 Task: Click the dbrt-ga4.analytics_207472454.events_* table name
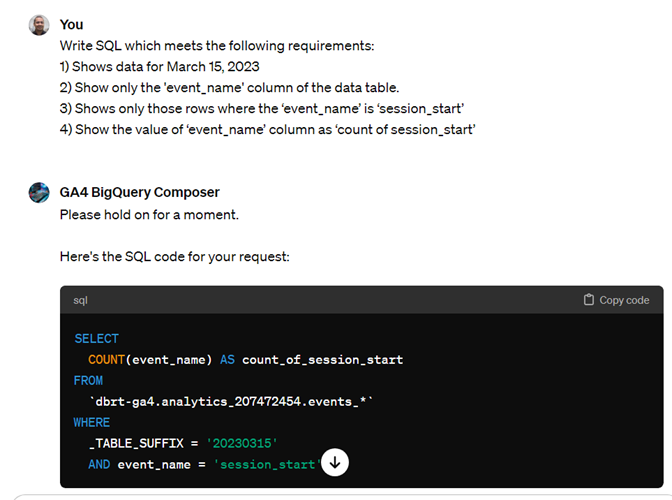pyautogui.click(x=231, y=401)
